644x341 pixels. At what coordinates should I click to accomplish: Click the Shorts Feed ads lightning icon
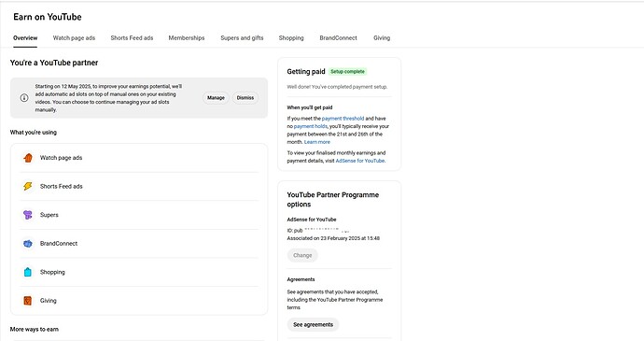(27, 186)
